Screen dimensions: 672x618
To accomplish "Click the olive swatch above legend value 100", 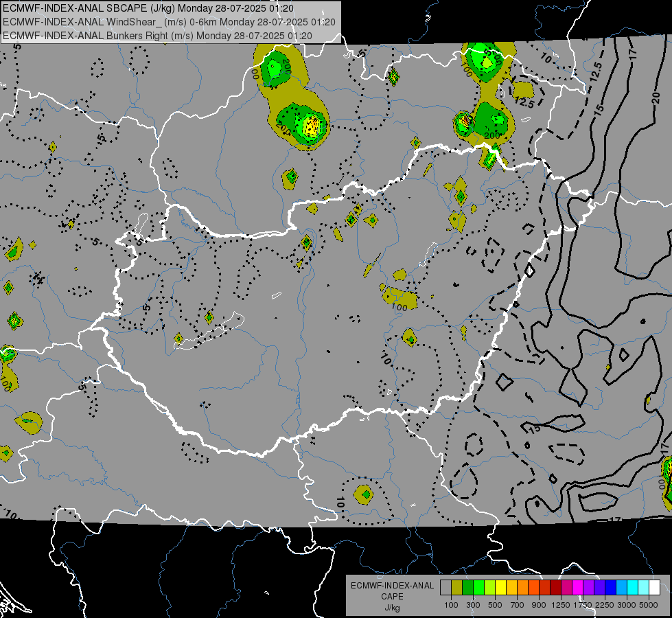I will 457,587.
